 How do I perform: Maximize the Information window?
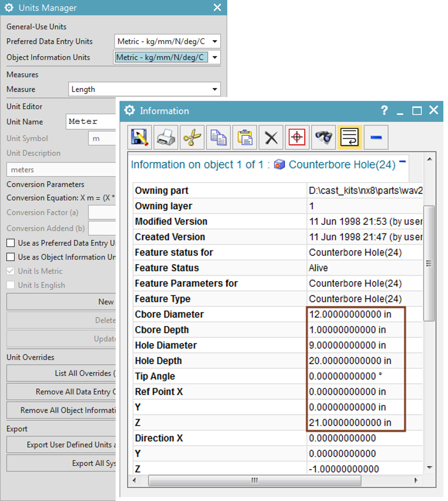click(417, 111)
